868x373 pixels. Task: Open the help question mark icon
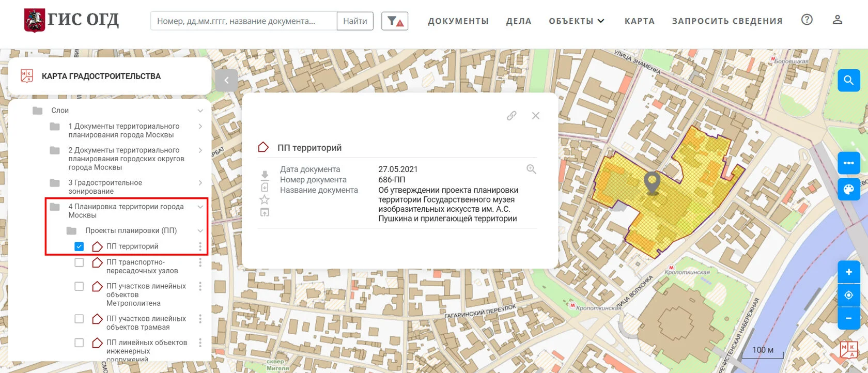pos(807,20)
